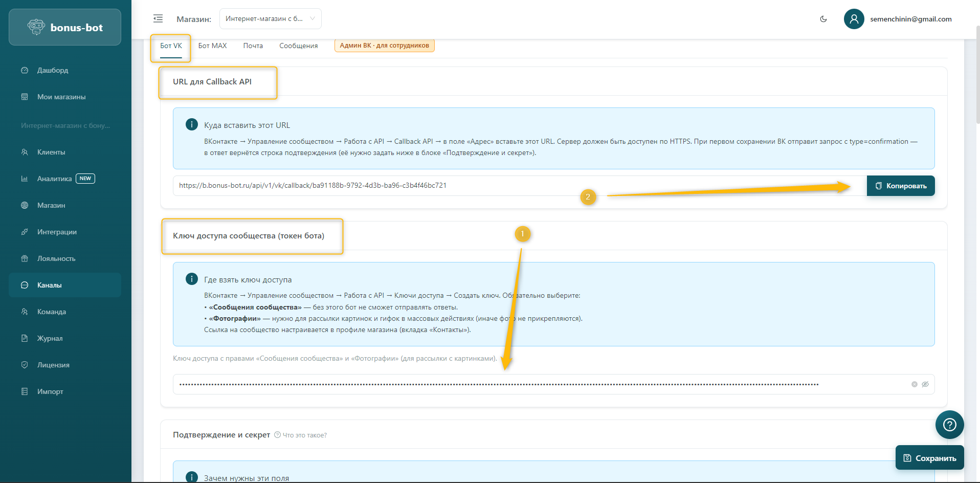Open the 'Админ ВК · для сотрудников' link
Image resolution: width=980 pixels, height=483 pixels.
click(x=384, y=46)
